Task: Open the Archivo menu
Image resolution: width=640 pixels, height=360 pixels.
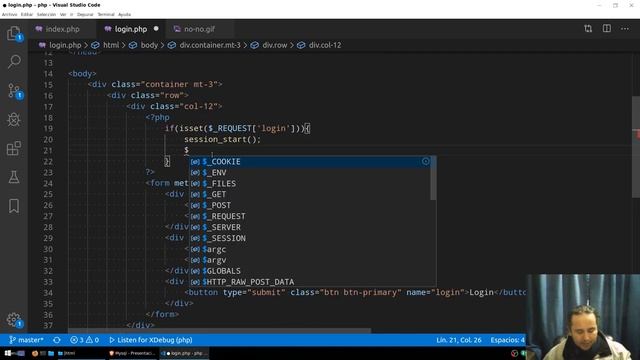Action: (9, 14)
